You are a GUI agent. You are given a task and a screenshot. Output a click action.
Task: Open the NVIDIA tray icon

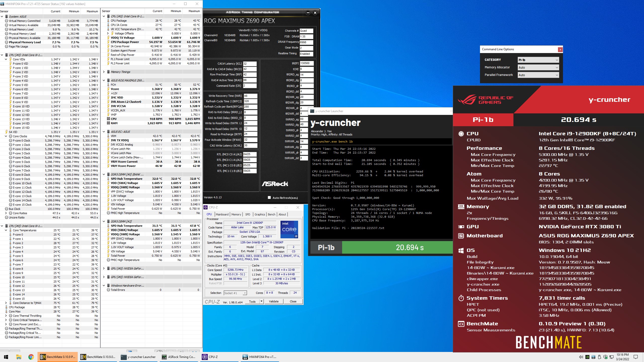coord(587,357)
